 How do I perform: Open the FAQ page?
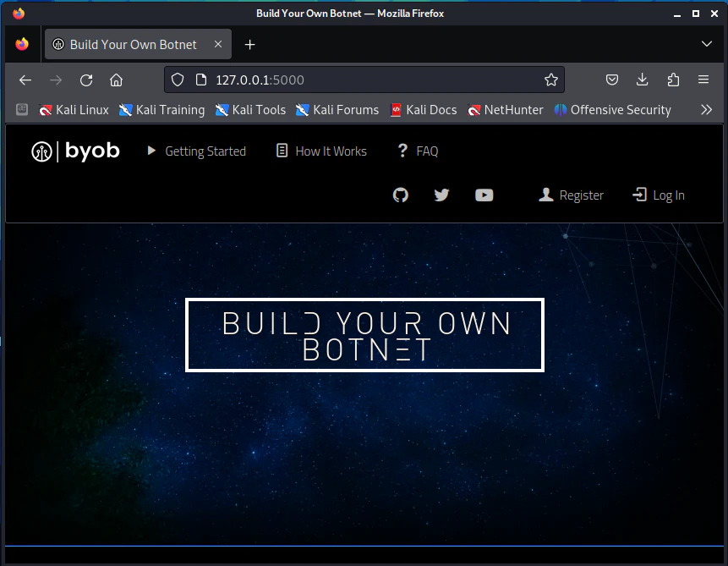pos(418,151)
